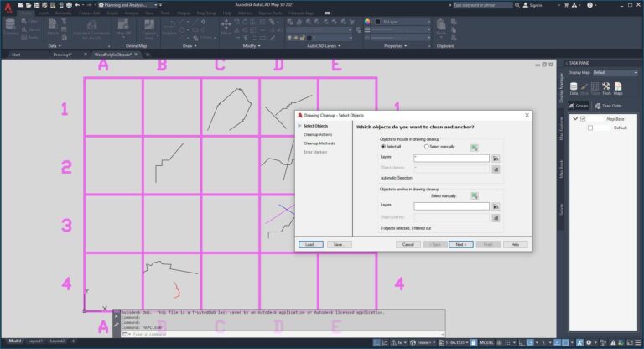
Task: Toggle the Map Base layer checkbox
Action: click(583, 119)
